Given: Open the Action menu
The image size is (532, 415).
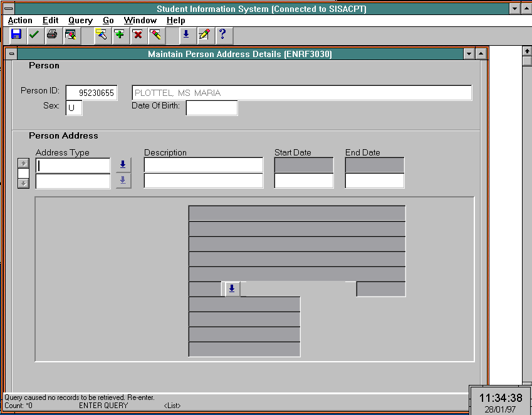Looking at the screenshot, I should click(20, 21).
